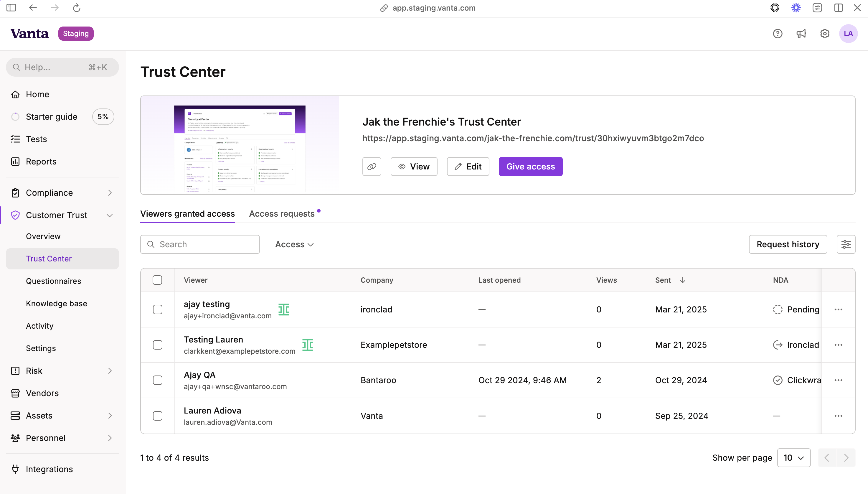Check the ajay testing row checkbox

(157, 309)
